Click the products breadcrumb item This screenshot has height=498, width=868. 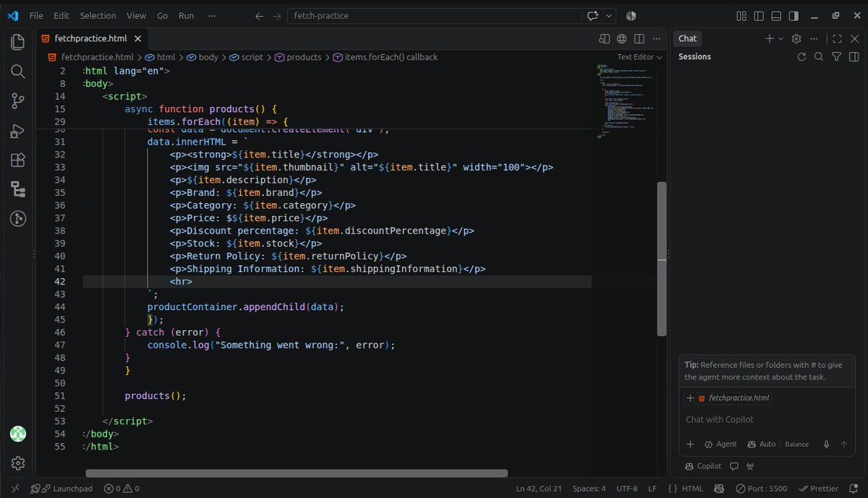(298, 57)
